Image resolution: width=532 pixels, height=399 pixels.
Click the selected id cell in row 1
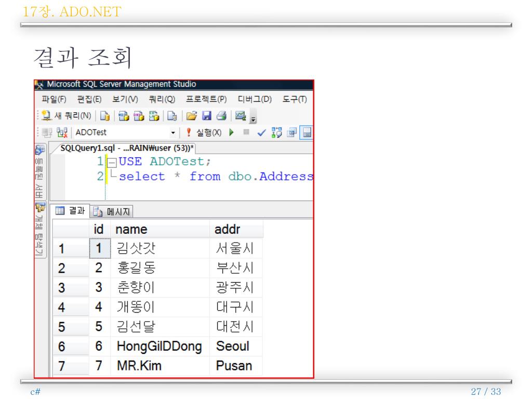click(x=100, y=249)
